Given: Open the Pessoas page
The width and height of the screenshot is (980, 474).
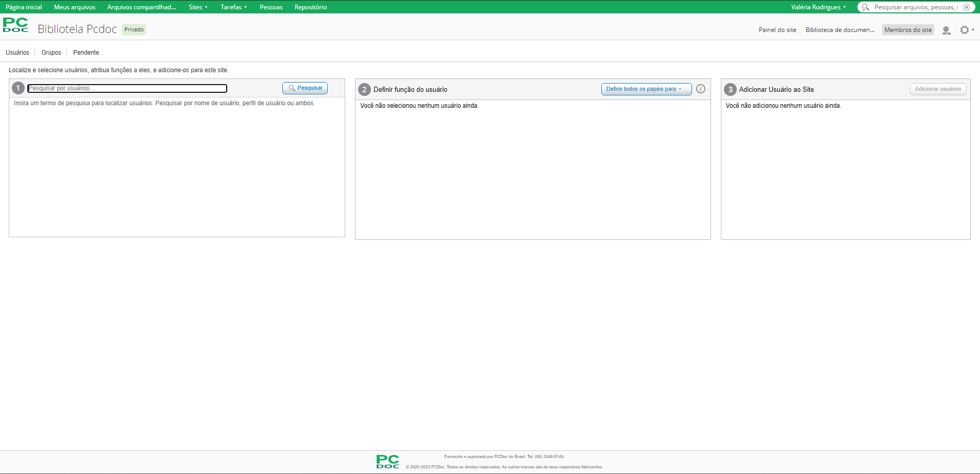Looking at the screenshot, I should pos(271,7).
